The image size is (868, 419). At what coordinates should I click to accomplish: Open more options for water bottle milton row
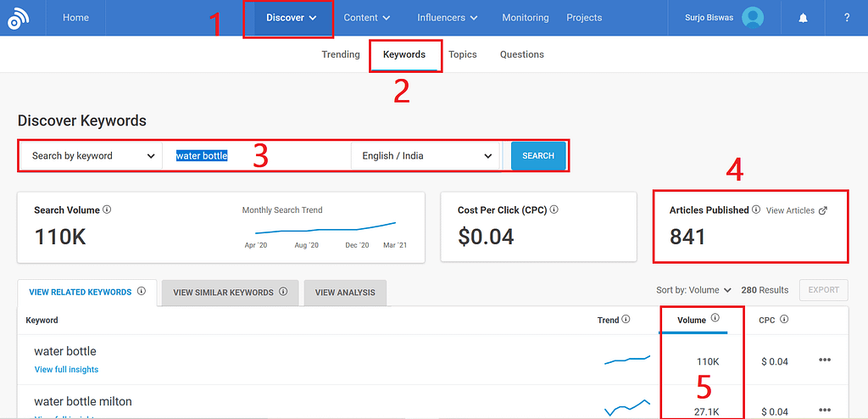coord(825,410)
